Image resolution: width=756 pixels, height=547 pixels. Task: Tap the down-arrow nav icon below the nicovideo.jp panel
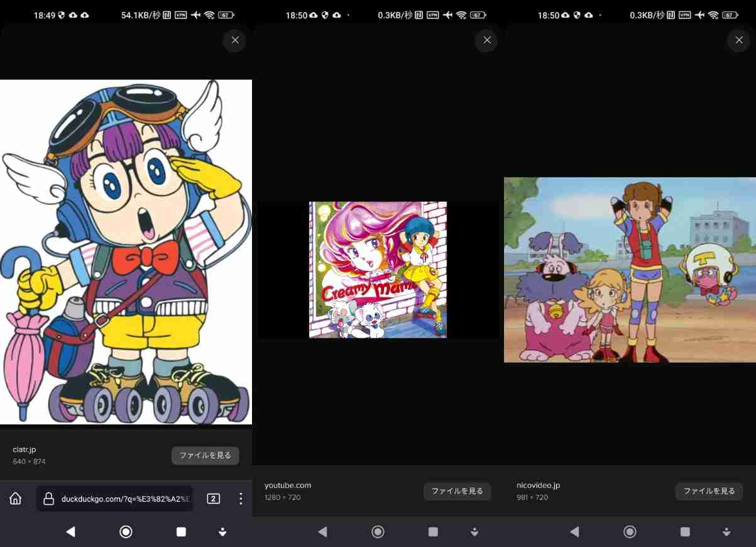coord(726,532)
